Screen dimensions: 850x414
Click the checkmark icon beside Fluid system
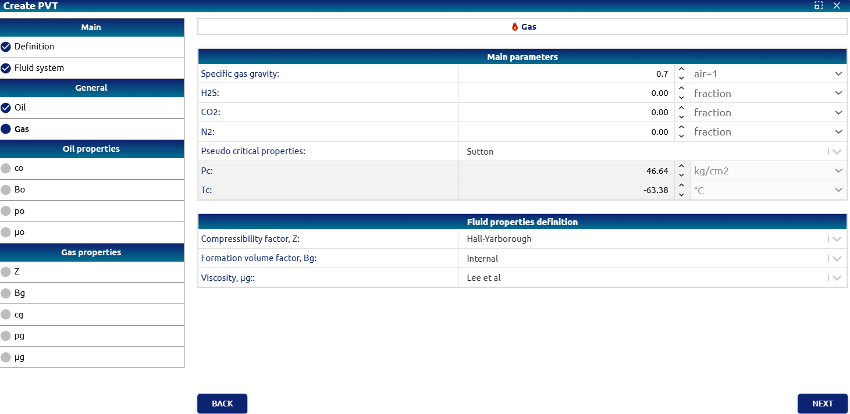[7, 68]
